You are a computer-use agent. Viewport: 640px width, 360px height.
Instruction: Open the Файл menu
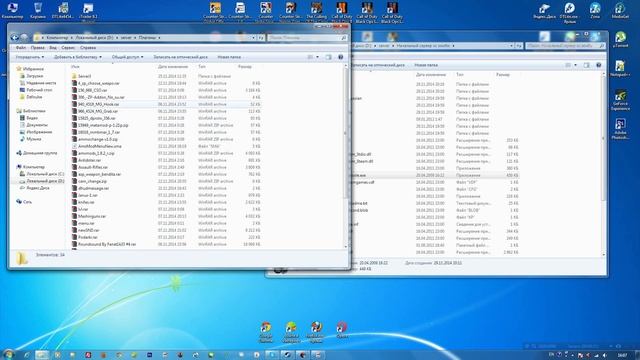20,48
